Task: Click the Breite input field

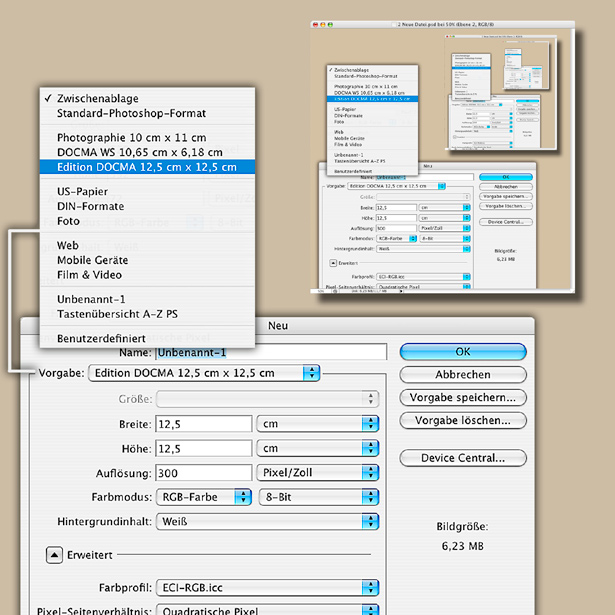Action: click(203, 423)
